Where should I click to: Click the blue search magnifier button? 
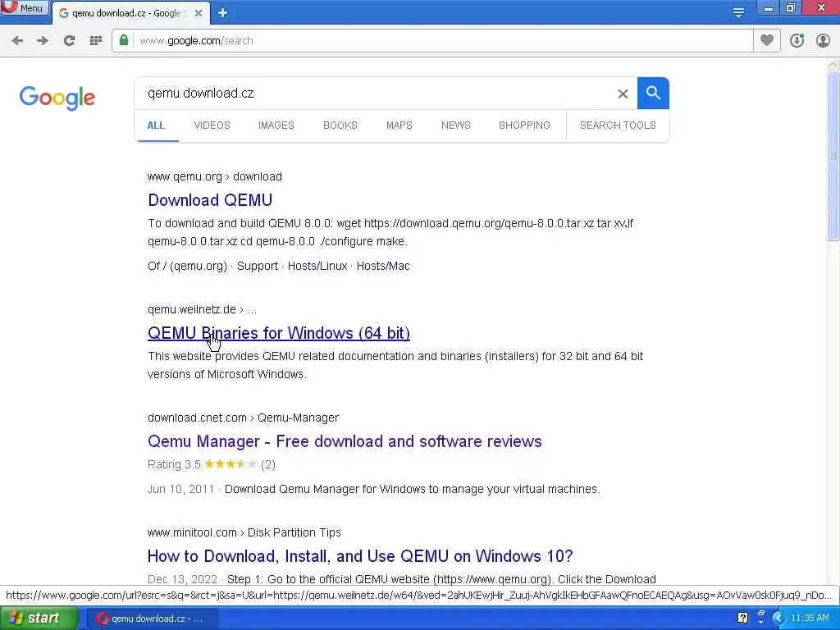coord(653,94)
